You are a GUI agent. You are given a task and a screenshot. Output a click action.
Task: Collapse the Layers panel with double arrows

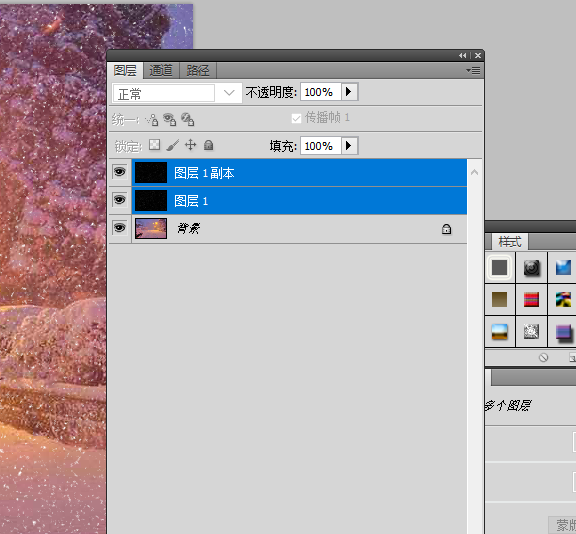[462, 55]
